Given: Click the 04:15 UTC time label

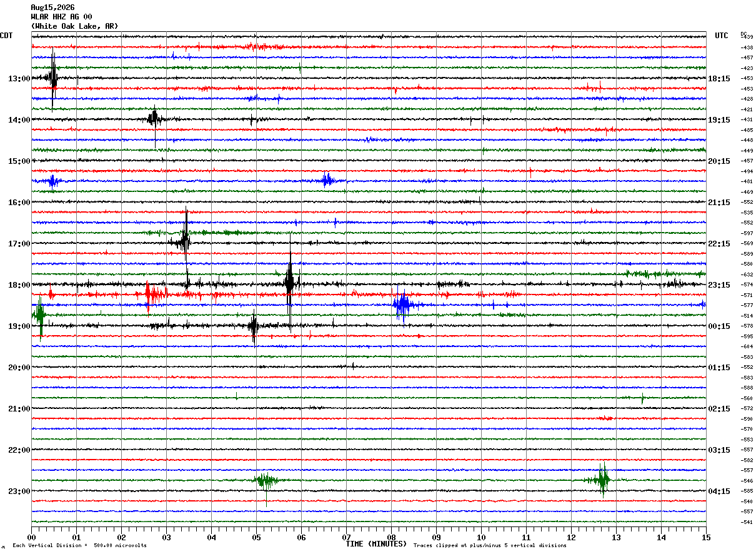Looking at the screenshot, I should click(719, 491).
